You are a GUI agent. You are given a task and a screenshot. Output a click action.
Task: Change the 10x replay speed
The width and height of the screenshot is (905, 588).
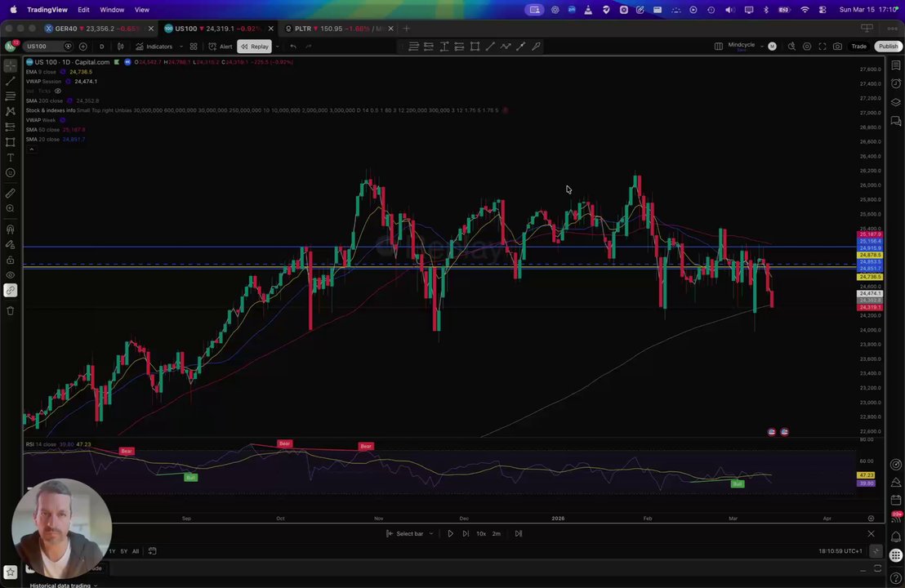coord(481,534)
